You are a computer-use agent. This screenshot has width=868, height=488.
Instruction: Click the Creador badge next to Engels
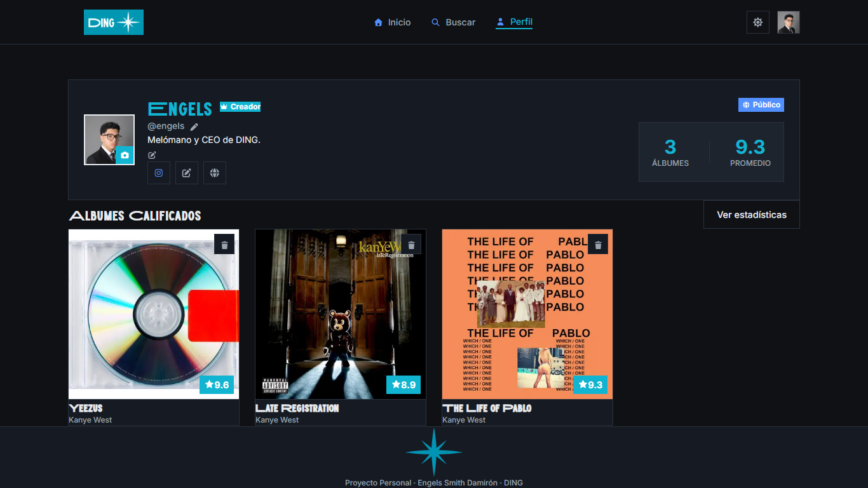[240, 107]
